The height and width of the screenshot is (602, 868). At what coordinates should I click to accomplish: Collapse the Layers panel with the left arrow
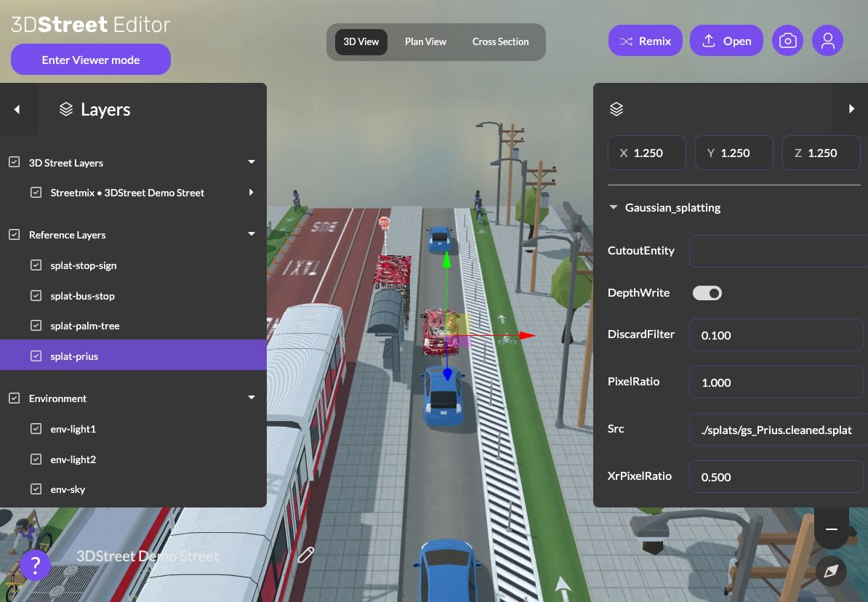tap(16, 109)
